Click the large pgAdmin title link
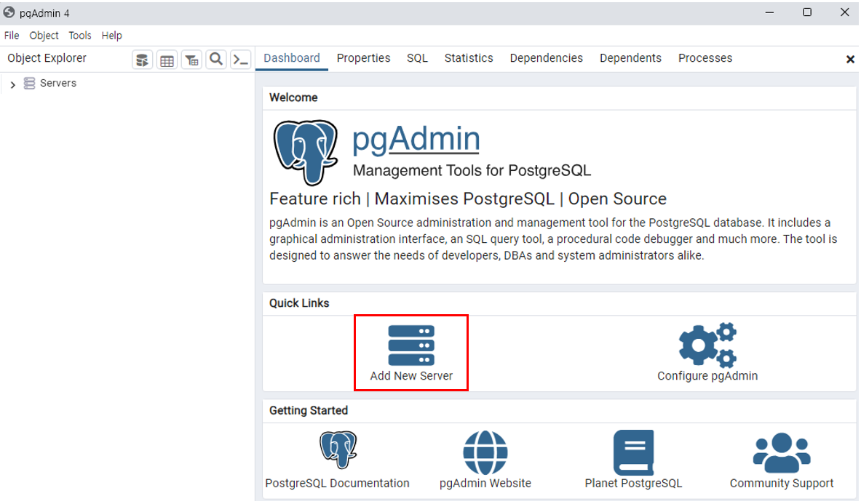Screen dimensions: 861x504 click(x=416, y=139)
